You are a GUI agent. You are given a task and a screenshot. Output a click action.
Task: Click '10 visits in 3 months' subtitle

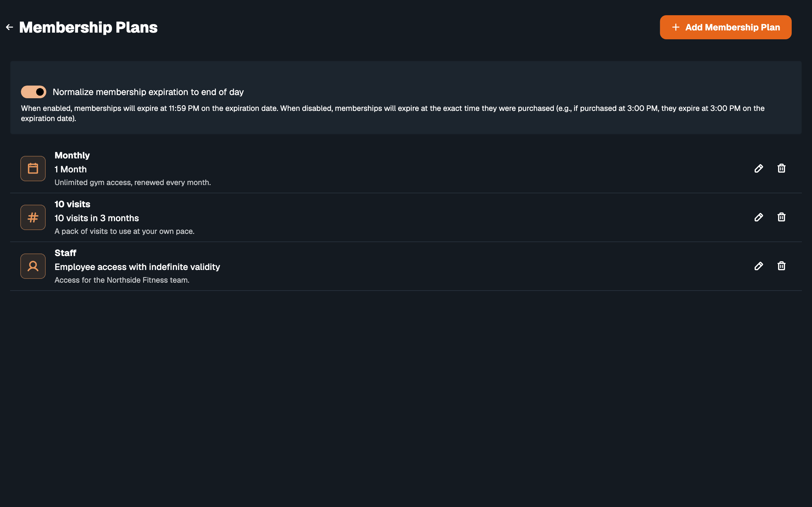pyautogui.click(x=97, y=218)
